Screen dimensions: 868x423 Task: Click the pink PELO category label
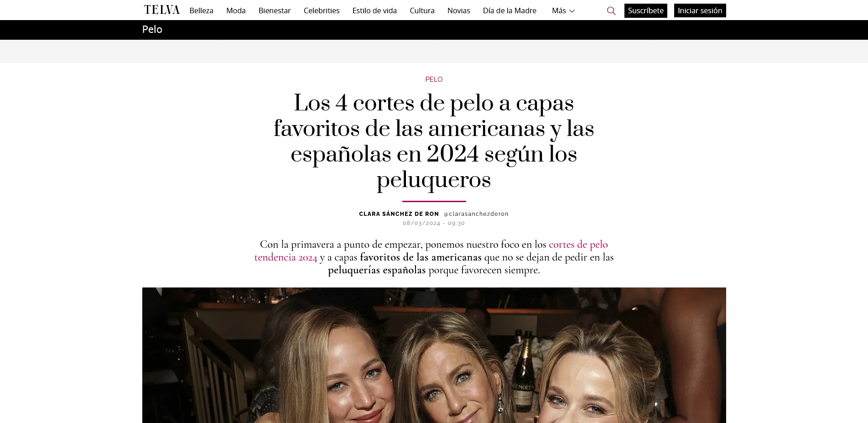[434, 79]
